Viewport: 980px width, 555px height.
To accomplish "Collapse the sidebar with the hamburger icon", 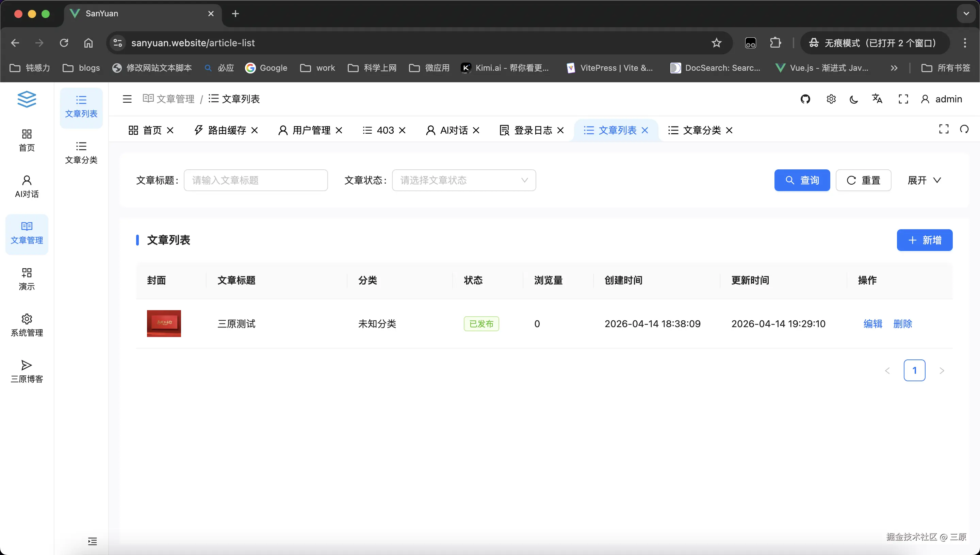I will click(x=127, y=99).
